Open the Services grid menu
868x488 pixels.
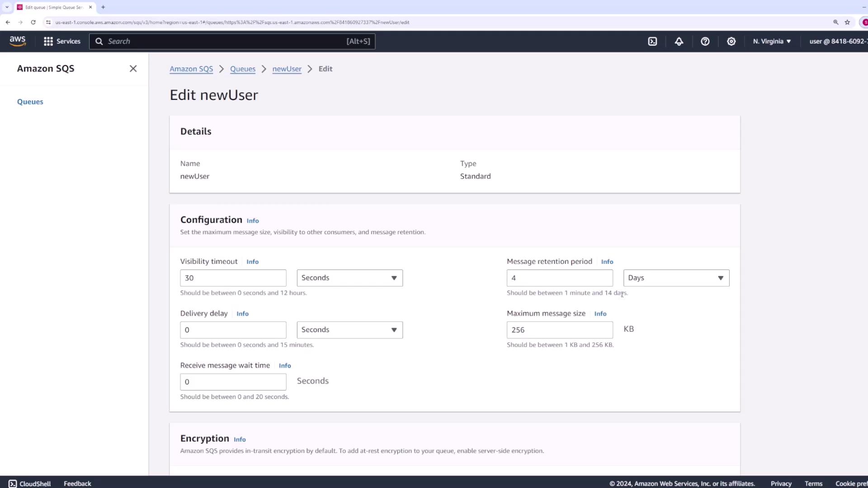pos(62,41)
